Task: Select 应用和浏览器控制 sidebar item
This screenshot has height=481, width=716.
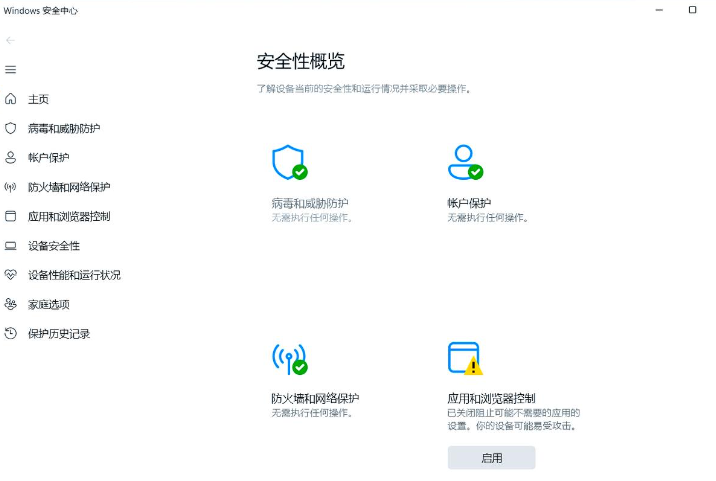Action: pyautogui.click(x=69, y=216)
